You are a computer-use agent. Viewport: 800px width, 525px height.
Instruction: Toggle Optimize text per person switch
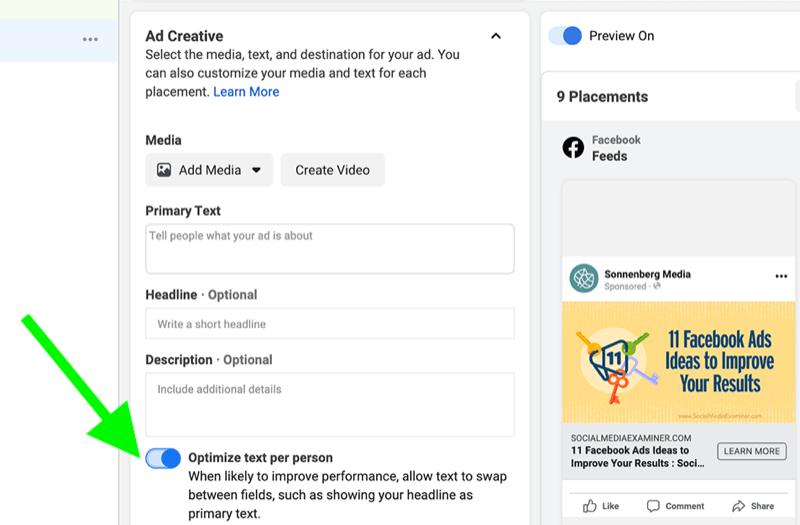163,458
